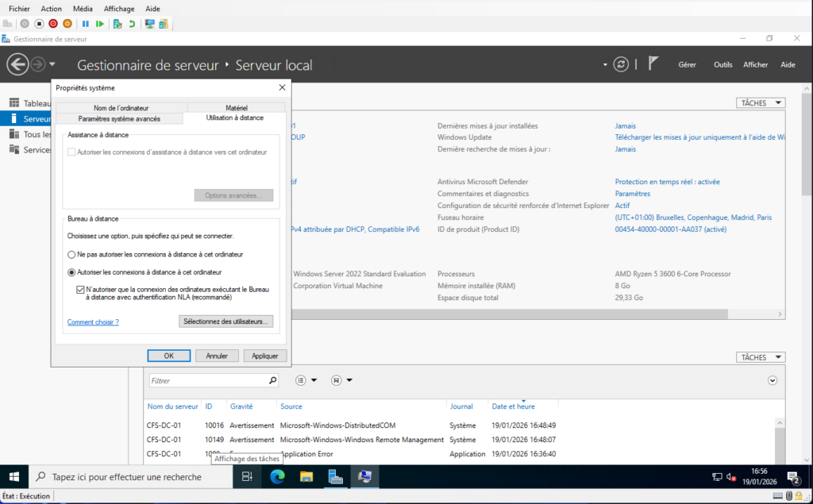The width and height of the screenshot is (813, 504).
Task: Click the Task View taskbar icon
Action: (x=247, y=476)
